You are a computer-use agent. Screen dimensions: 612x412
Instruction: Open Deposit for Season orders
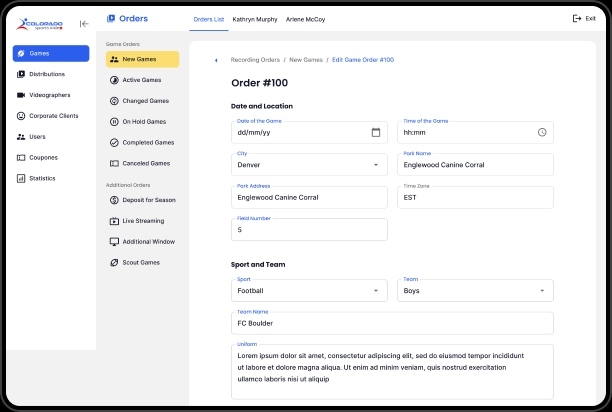(x=148, y=200)
